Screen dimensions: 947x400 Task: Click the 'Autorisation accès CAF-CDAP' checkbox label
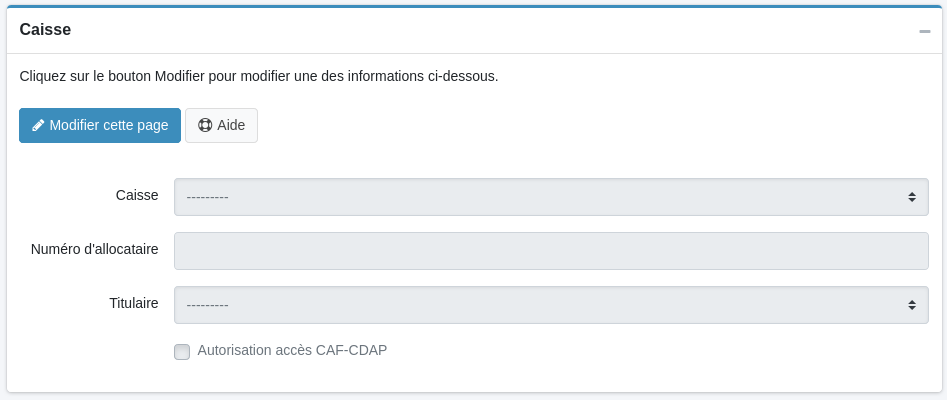pos(292,351)
